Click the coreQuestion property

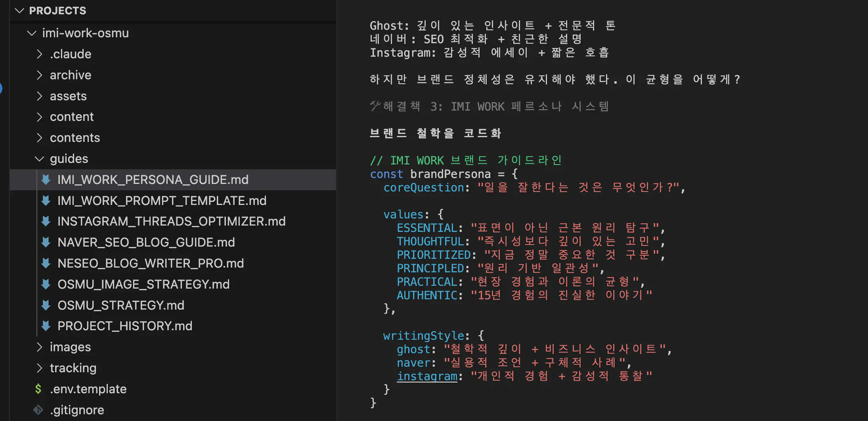click(424, 188)
